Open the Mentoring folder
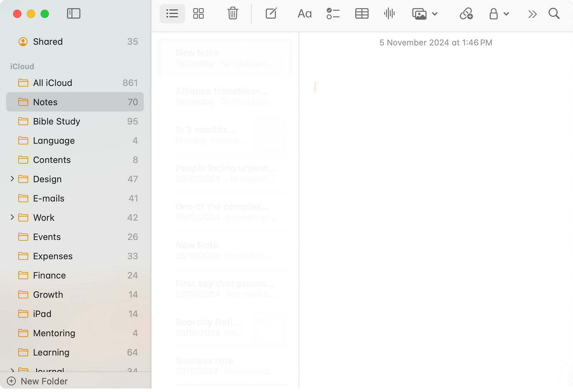The image size is (573, 392). (x=75, y=333)
